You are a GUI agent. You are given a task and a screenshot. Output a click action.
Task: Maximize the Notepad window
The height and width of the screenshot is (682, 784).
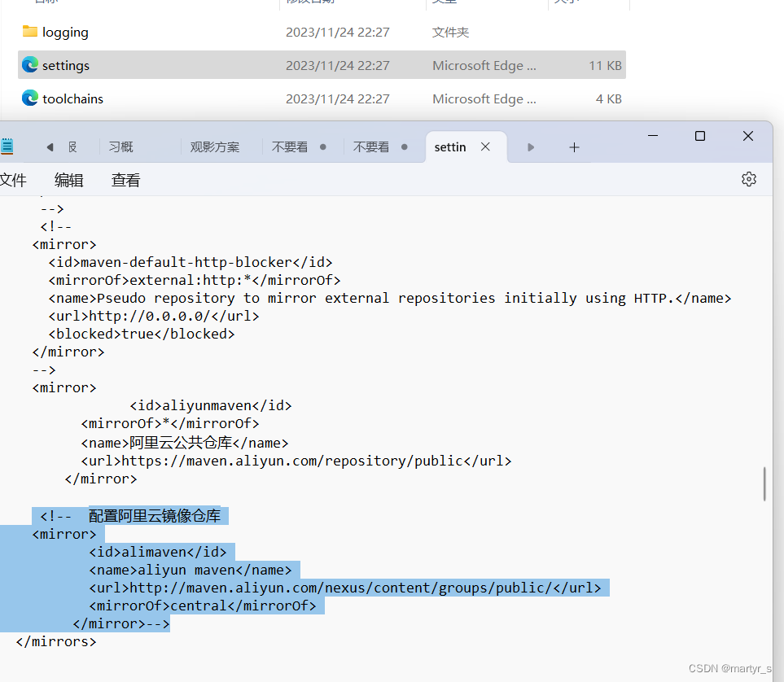pyautogui.click(x=700, y=136)
